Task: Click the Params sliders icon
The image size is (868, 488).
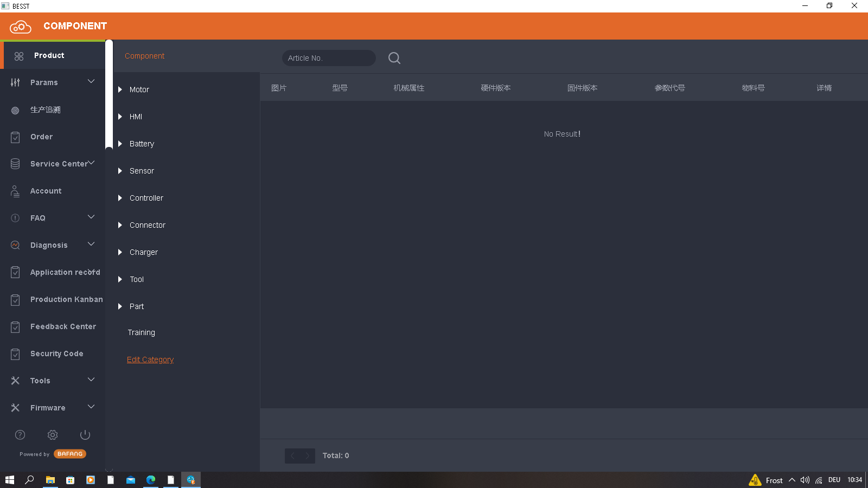Action: tap(15, 82)
